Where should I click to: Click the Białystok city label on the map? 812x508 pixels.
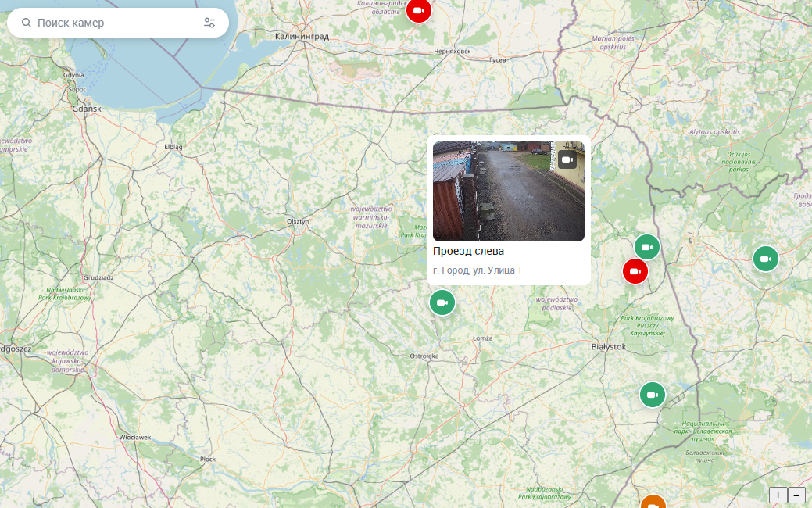click(609, 347)
